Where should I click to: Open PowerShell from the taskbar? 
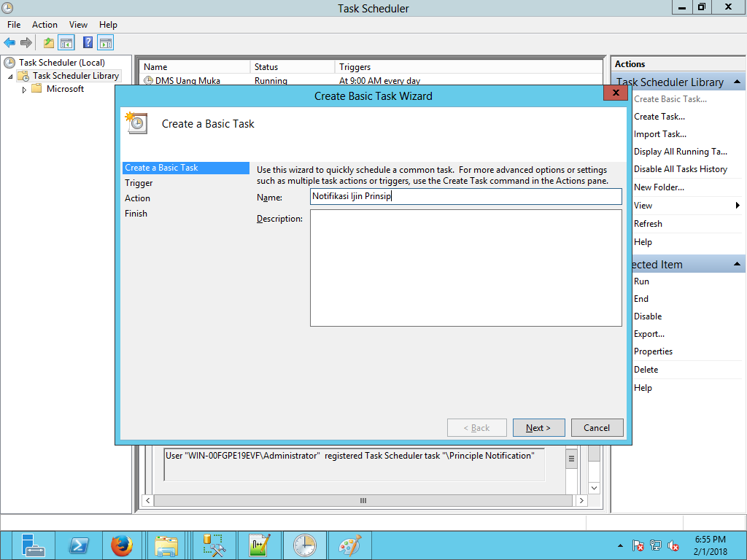[79, 545]
